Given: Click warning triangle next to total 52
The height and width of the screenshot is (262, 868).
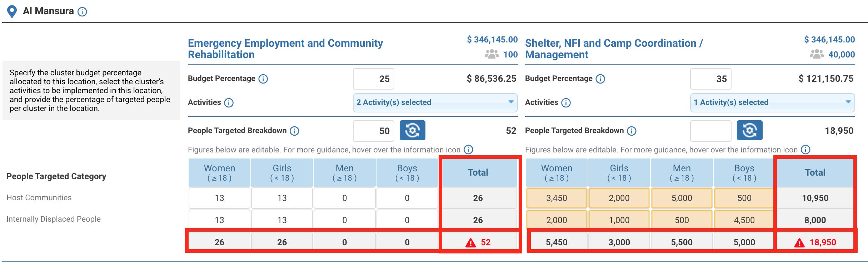Looking at the screenshot, I should point(471,243).
